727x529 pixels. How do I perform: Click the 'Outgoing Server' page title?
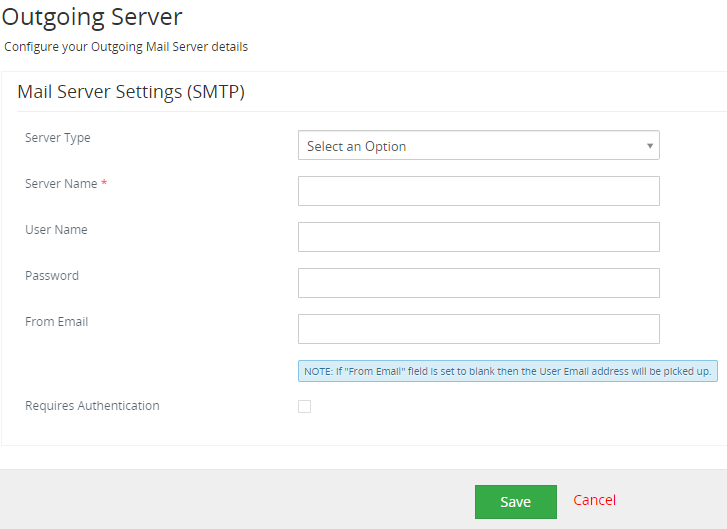92,17
